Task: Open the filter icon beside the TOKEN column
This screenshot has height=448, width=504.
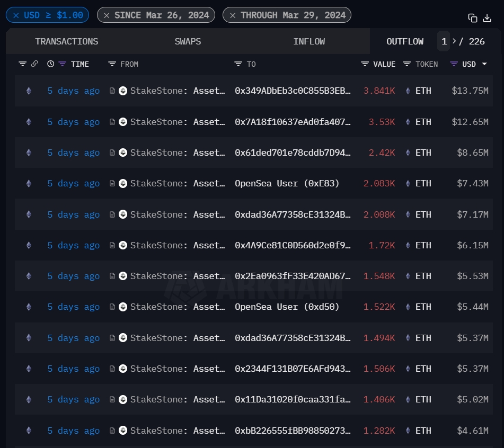Action: tap(407, 64)
